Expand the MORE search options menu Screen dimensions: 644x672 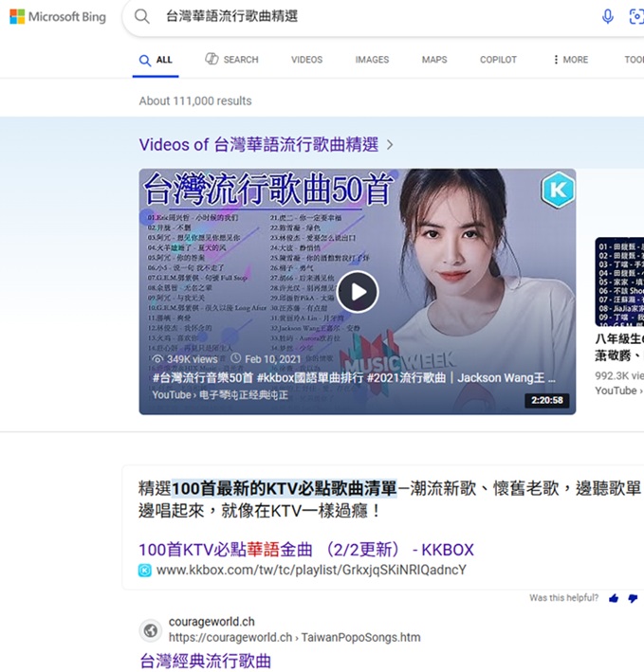570,60
